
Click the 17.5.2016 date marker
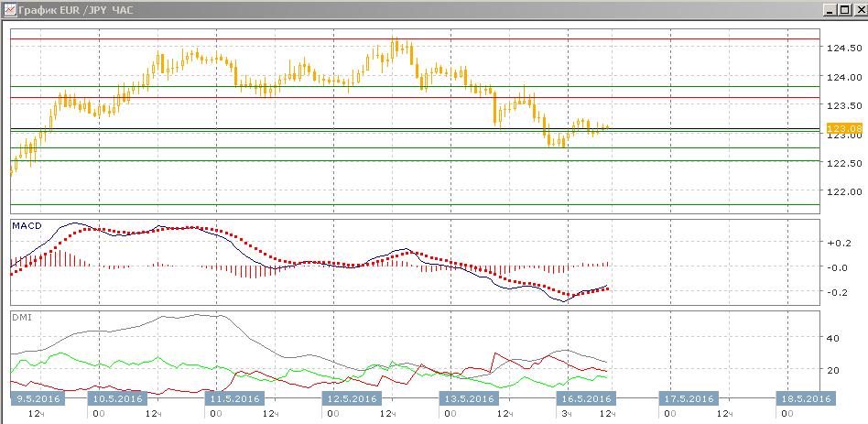pyautogui.click(x=689, y=398)
